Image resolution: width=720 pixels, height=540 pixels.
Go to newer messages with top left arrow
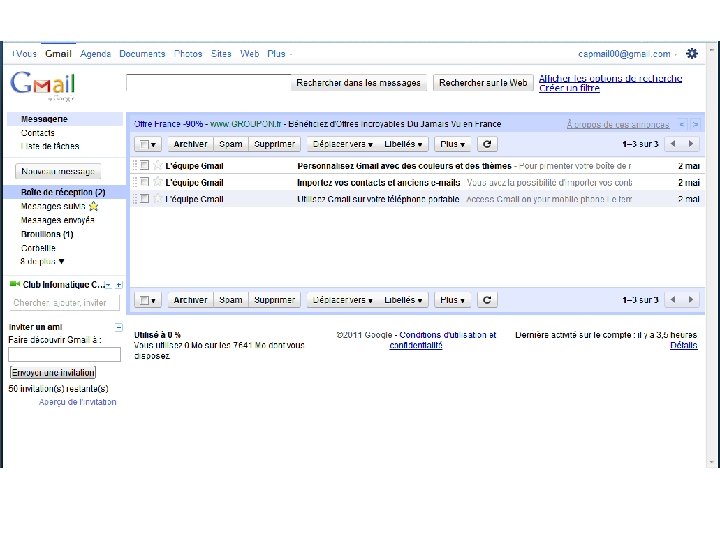click(673, 144)
